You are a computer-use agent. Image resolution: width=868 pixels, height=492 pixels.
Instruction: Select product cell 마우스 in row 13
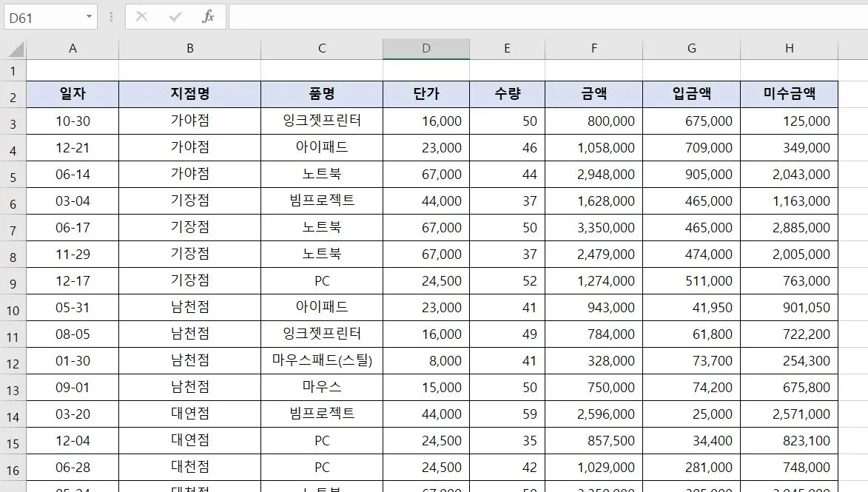[x=322, y=388]
